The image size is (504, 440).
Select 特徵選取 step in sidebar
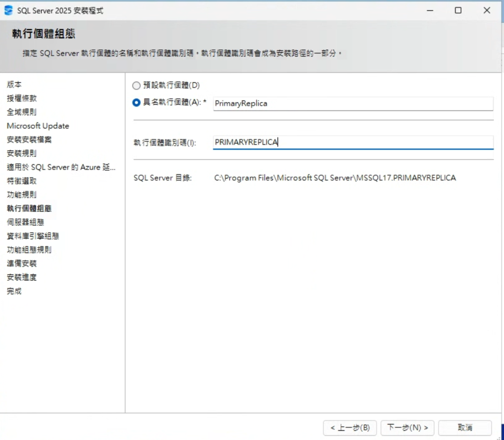coord(22,181)
